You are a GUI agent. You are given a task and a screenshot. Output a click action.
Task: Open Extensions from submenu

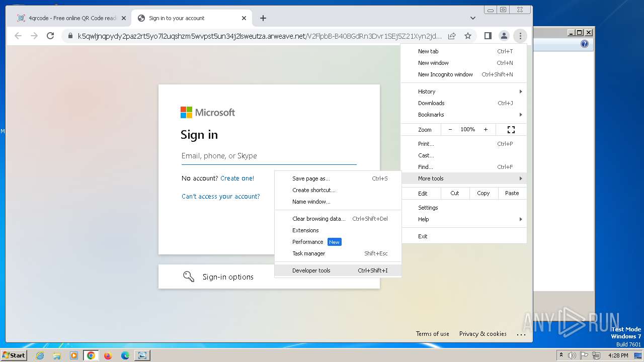tap(338, 230)
